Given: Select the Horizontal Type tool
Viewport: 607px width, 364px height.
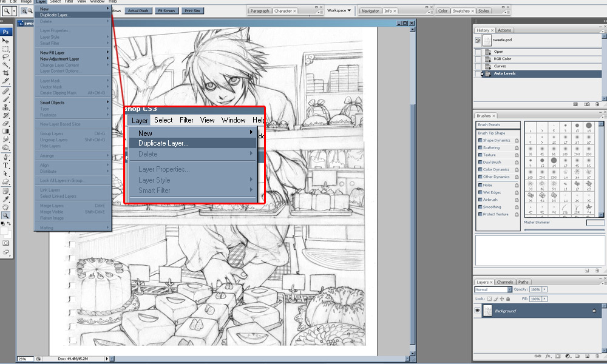Looking at the screenshot, I should (x=5, y=166).
